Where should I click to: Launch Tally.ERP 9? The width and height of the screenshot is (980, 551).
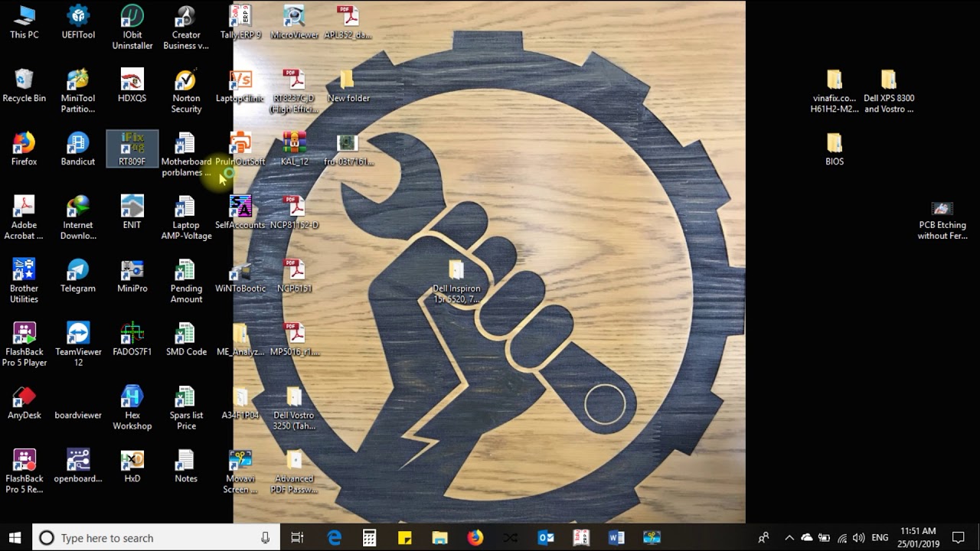tap(240, 22)
